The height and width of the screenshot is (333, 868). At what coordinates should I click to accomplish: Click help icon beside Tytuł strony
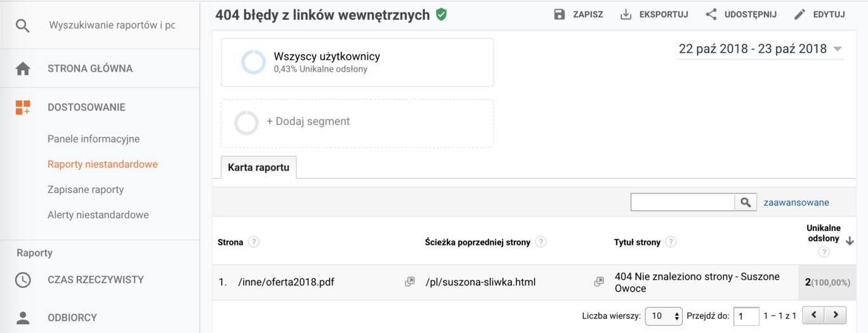pyautogui.click(x=671, y=242)
